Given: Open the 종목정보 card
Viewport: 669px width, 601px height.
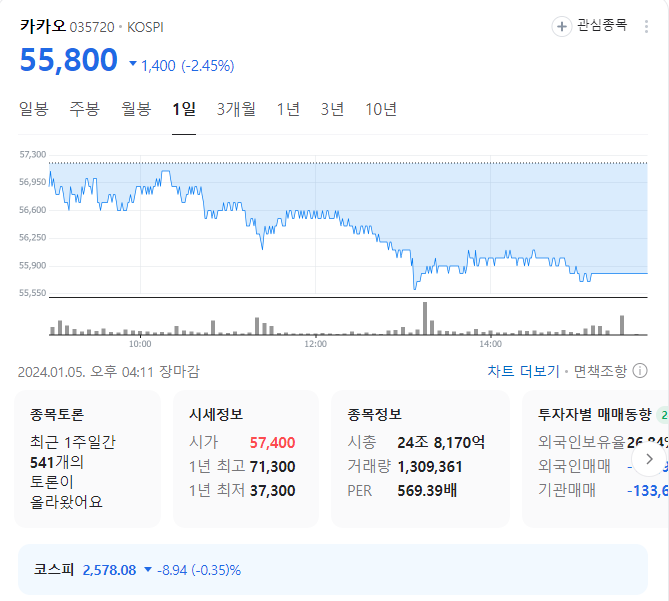Looking at the screenshot, I should (420, 459).
